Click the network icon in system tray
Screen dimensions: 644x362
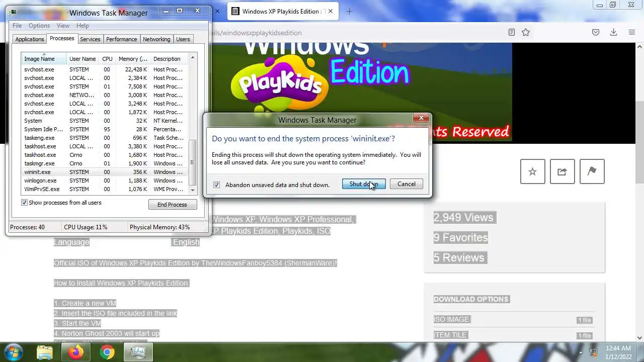pyautogui.click(x=594, y=352)
